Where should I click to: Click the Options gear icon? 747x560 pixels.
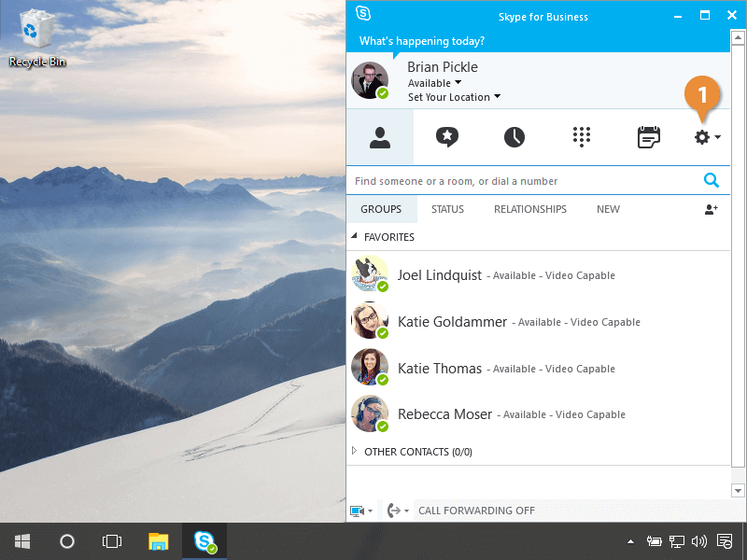coord(702,137)
